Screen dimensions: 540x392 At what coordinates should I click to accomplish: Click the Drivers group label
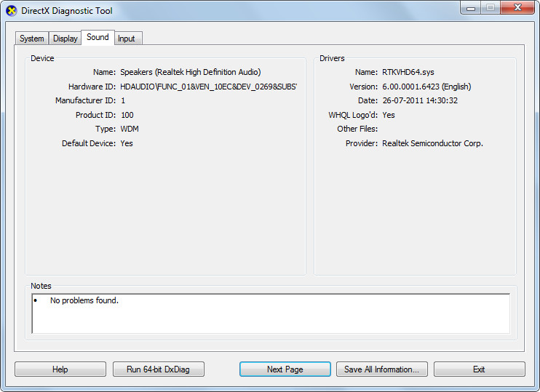click(332, 58)
